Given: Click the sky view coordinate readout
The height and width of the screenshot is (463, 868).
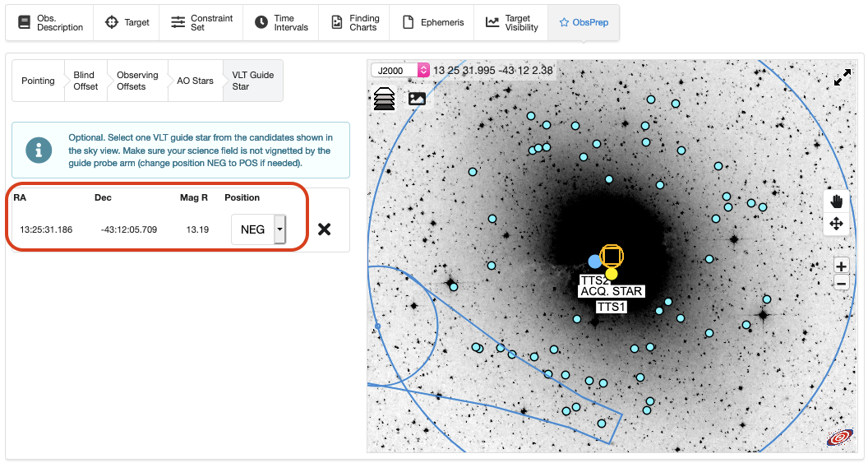Looking at the screenshot, I should (x=492, y=71).
